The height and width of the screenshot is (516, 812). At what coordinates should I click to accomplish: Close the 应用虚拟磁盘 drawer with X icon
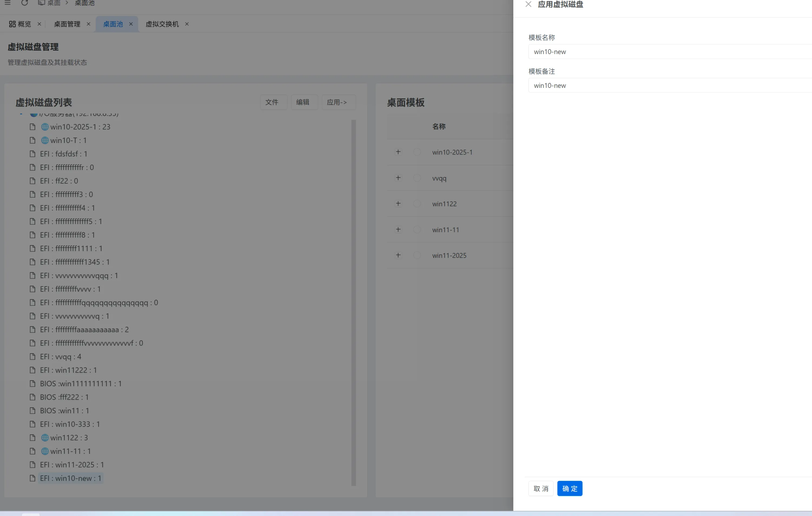click(x=528, y=4)
